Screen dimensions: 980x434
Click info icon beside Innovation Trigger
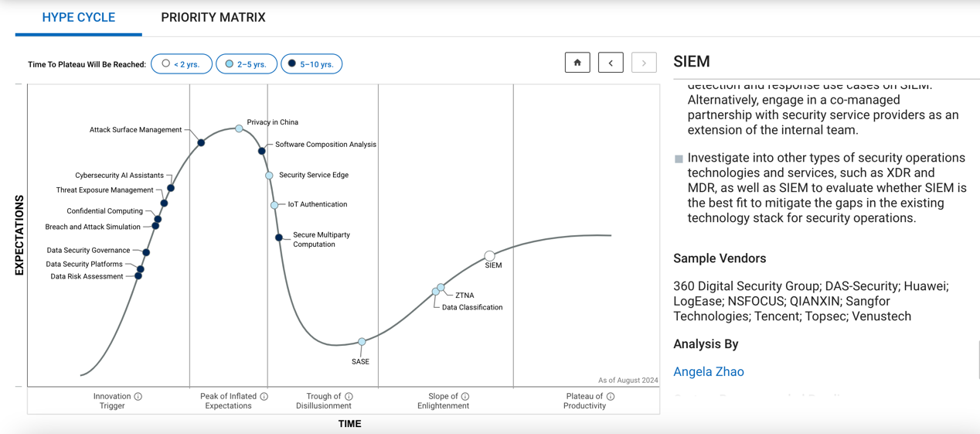(138, 397)
